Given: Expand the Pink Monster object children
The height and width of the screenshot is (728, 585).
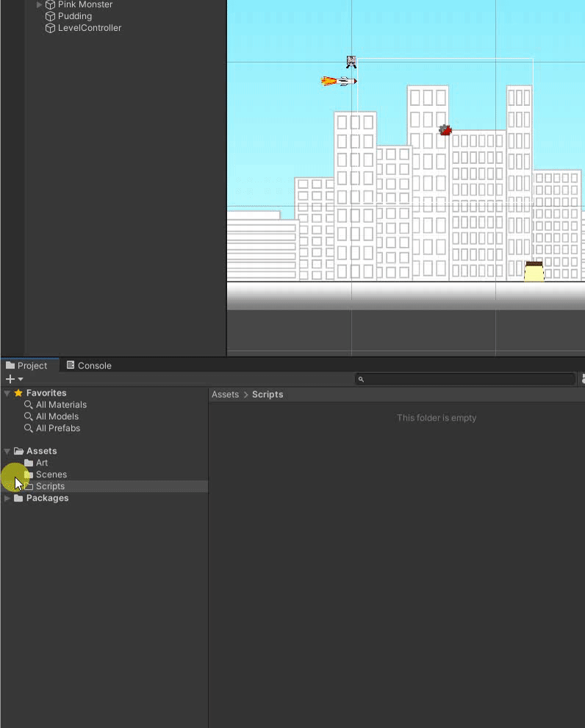Looking at the screenshot, I should point(40,4).
